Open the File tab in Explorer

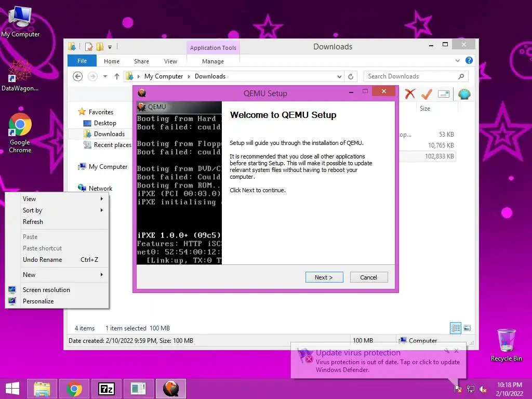(82, 61)
